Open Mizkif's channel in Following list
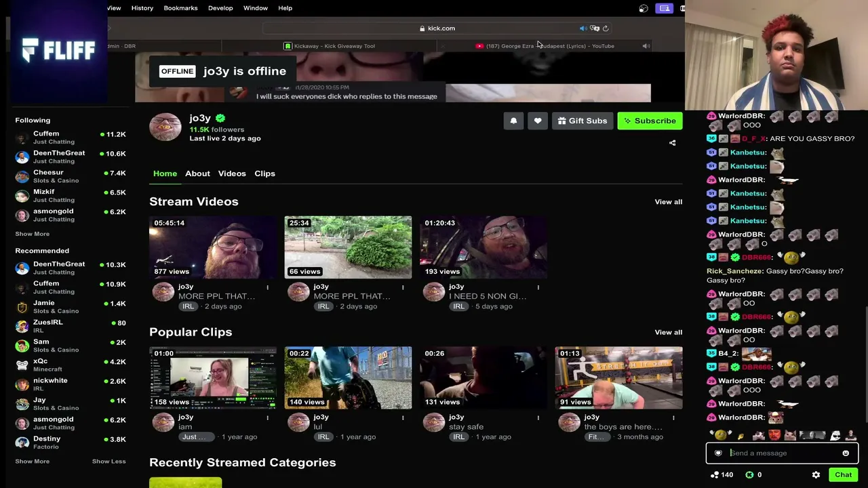Image resolution: width=868 pixels, height=488 pixels. tap(71, 196)
